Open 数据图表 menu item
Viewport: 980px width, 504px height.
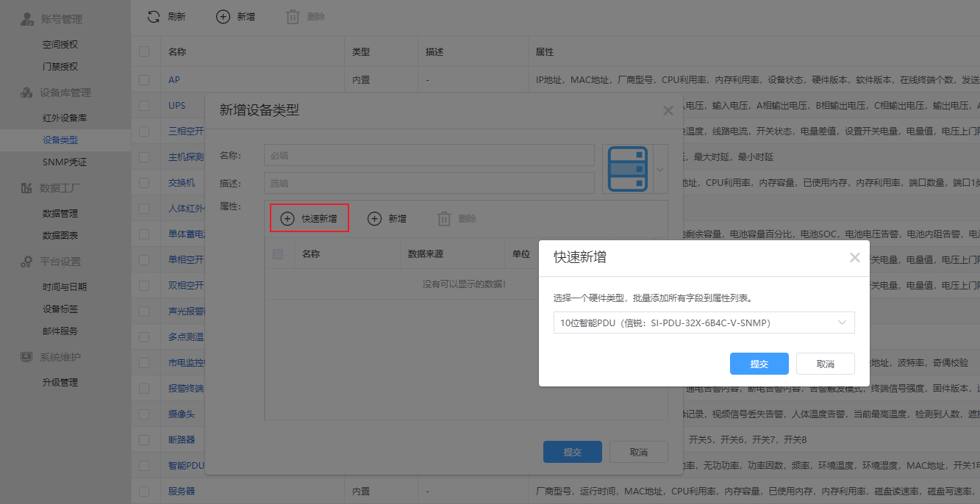click(60, 235)
